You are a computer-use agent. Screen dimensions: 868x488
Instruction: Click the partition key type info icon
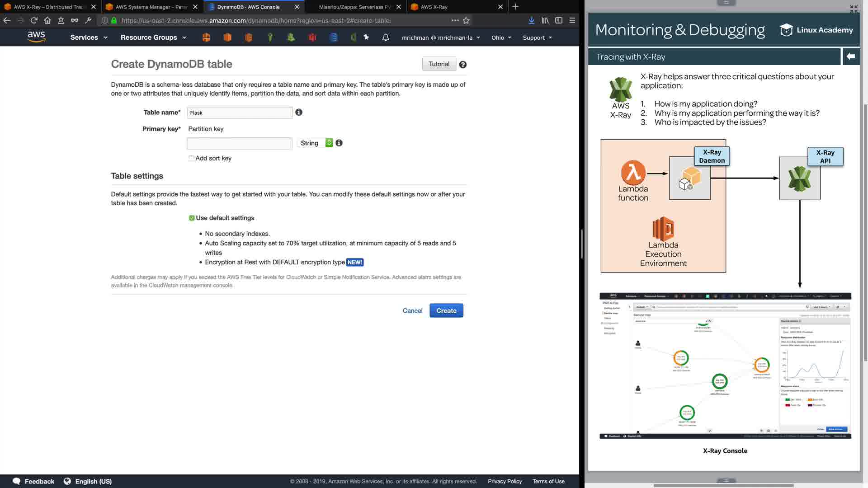pyautogui.click(x=339, y=143)
